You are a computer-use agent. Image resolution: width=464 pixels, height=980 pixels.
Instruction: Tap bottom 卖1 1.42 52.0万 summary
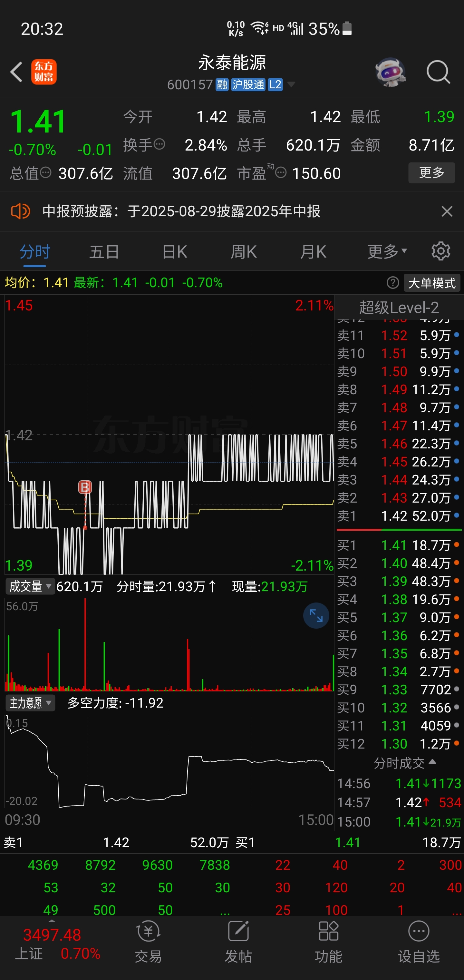(116, 843)
